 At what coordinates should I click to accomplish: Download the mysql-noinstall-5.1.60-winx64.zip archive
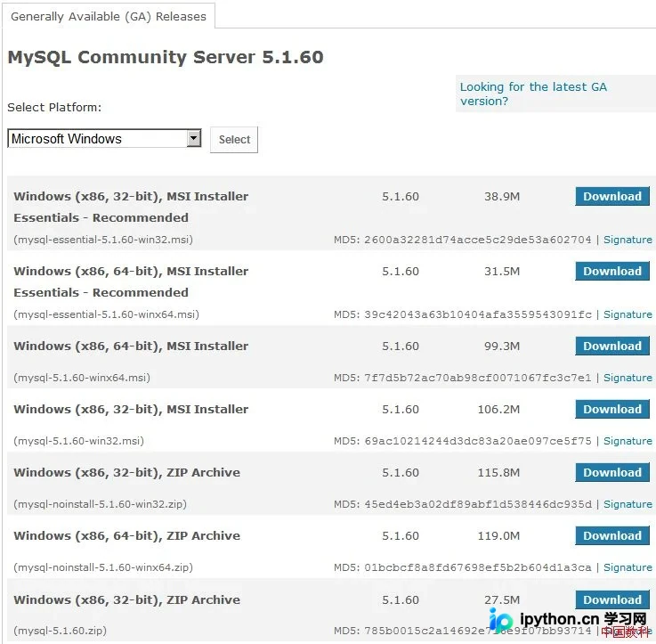pyautogui.click(x=612, y=536)
